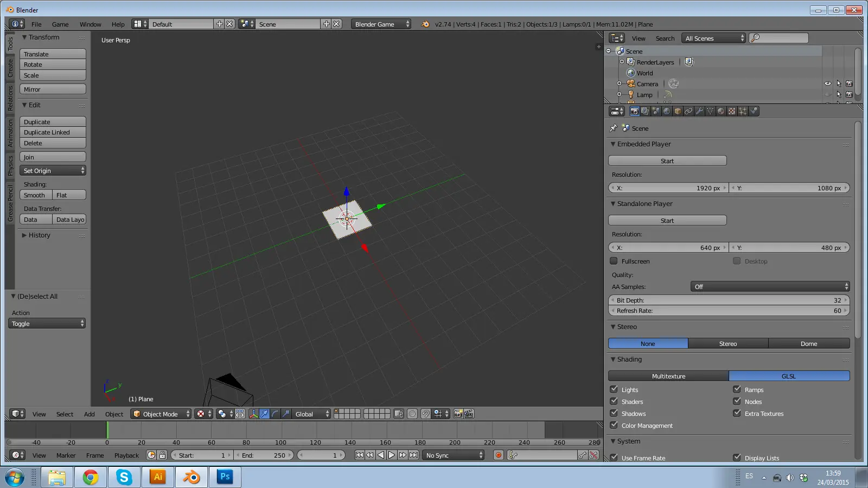Select the Translate manipulator arrow icon
This screenshot has width=868, height=488.
click(264, 414)
